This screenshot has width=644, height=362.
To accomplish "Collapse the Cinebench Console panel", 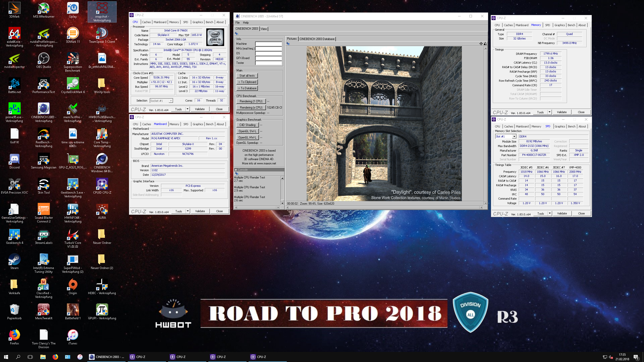I will (x=236, y=170).
